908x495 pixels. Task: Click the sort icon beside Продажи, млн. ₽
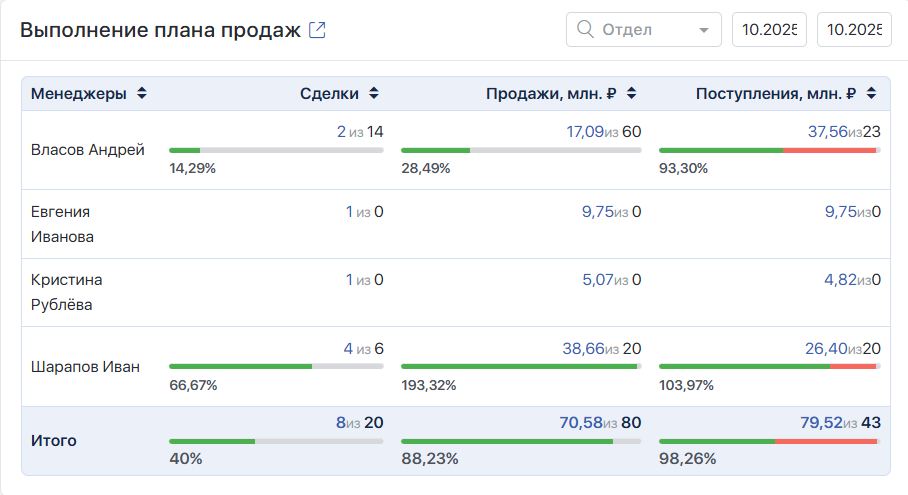point(631,94)
